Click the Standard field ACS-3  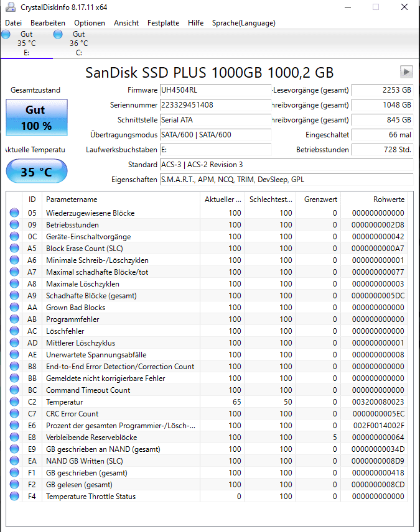(x=286, y=165)
